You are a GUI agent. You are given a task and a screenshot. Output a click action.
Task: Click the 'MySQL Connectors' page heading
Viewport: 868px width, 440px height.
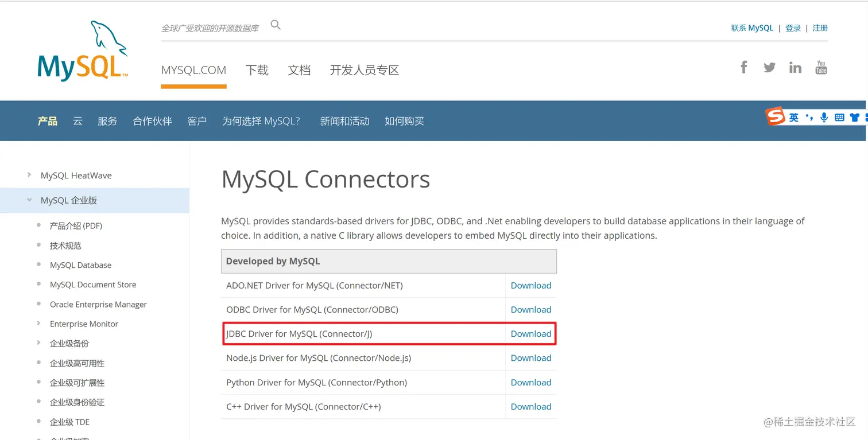[x=325, y=179]
